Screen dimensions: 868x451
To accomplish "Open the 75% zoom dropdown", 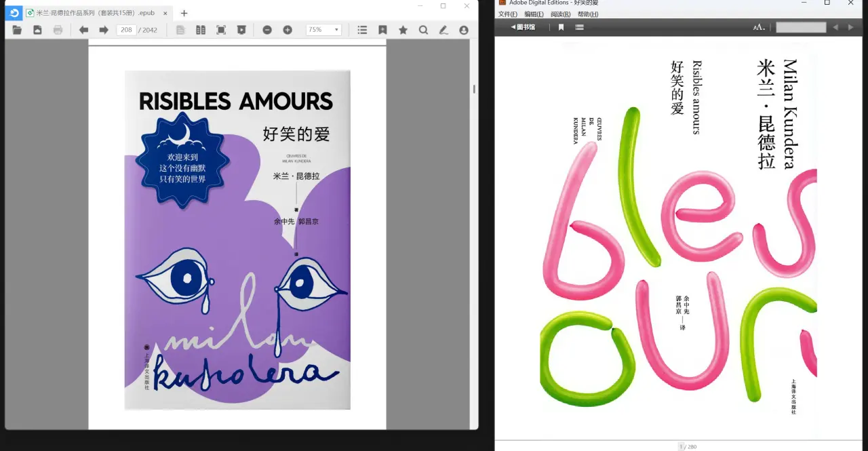I will [323, 30].
